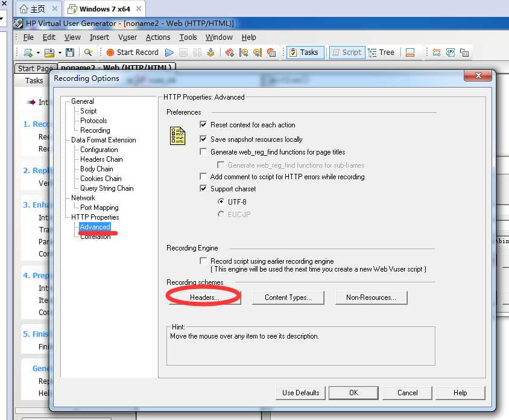
Task: Open the dropdown arrow beside New Script icon
Action: [x=38, y=52]
